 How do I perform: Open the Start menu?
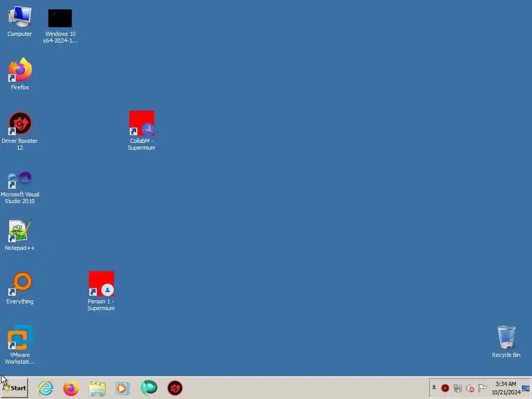[14, 388]
